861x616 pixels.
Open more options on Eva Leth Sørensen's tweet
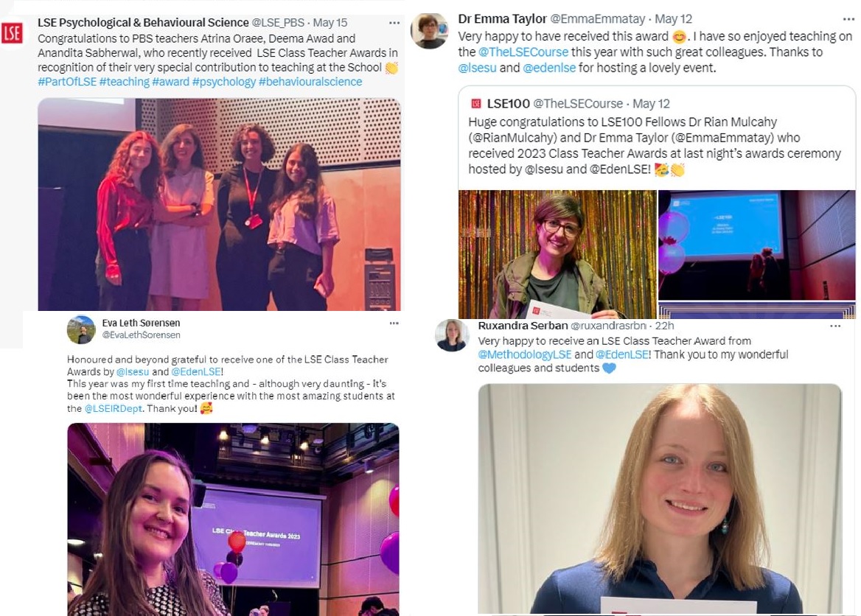pos(394,323)
